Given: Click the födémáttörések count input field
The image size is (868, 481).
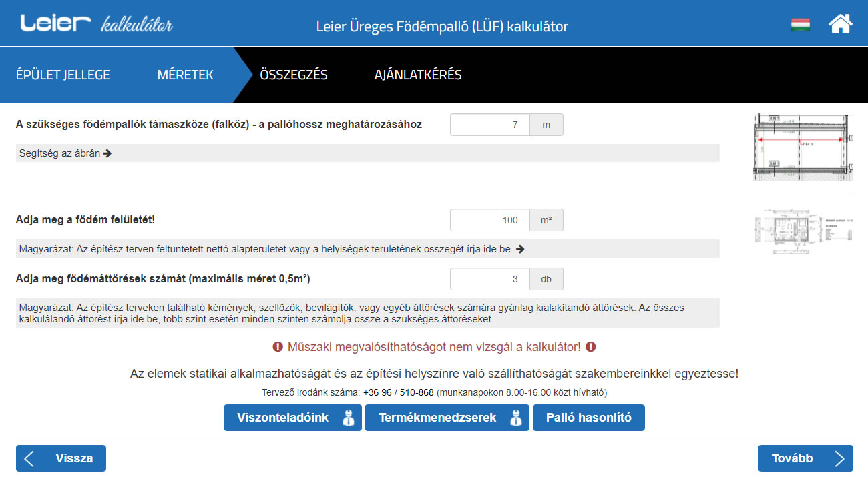Looking at the screenshot, I should pyautogui.click(x=490, y=279).
